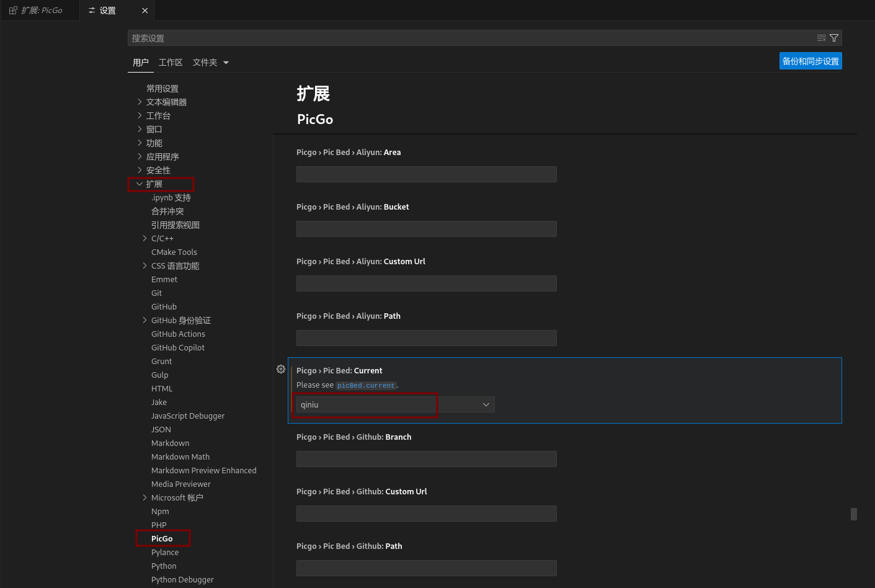Switch to the 工作区 settings tab
Image resolution: width=875 pixels, height=588 pixels.
point(171,62)
